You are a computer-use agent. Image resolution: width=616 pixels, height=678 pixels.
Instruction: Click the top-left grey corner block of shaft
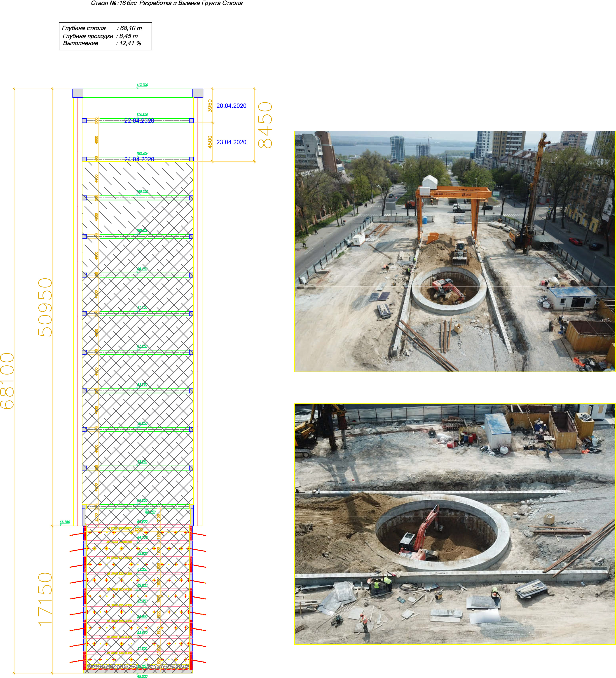pos(78,93)
